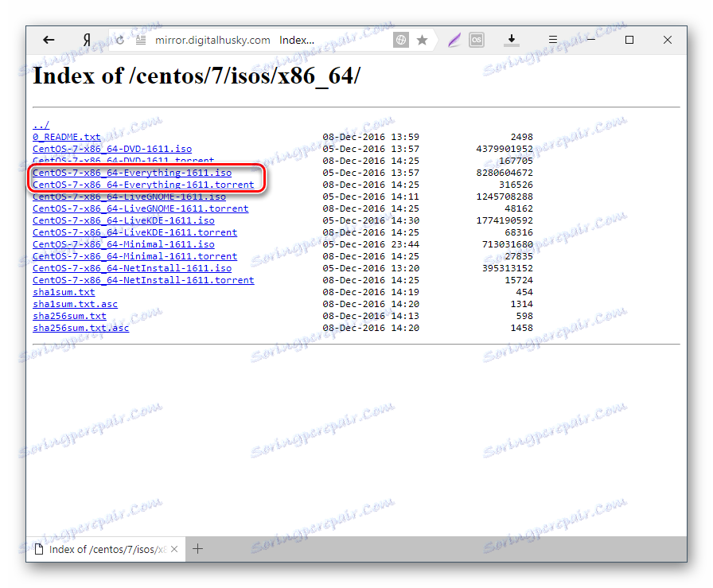
Task: Open the Last.fm extension icon
Action: pos(477,39)
